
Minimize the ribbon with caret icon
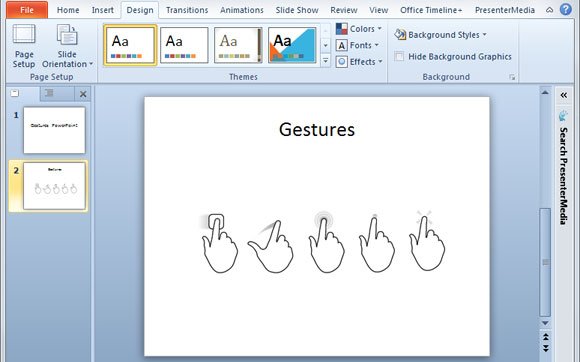coord(550,10)
